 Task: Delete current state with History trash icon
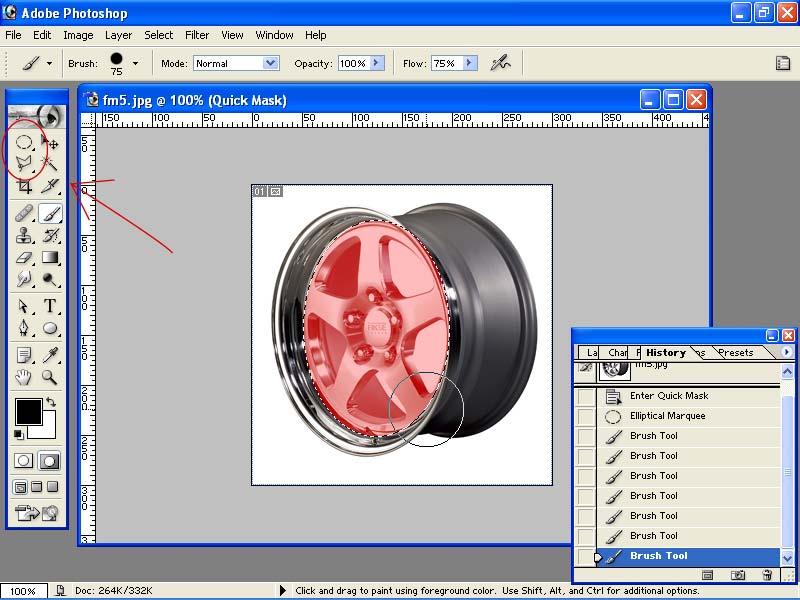[767, 575]
